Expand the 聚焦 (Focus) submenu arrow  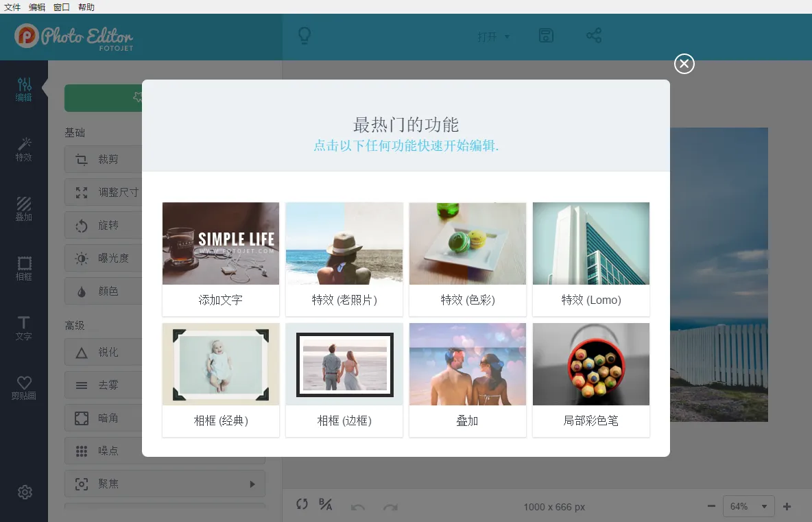pos(252,484)
